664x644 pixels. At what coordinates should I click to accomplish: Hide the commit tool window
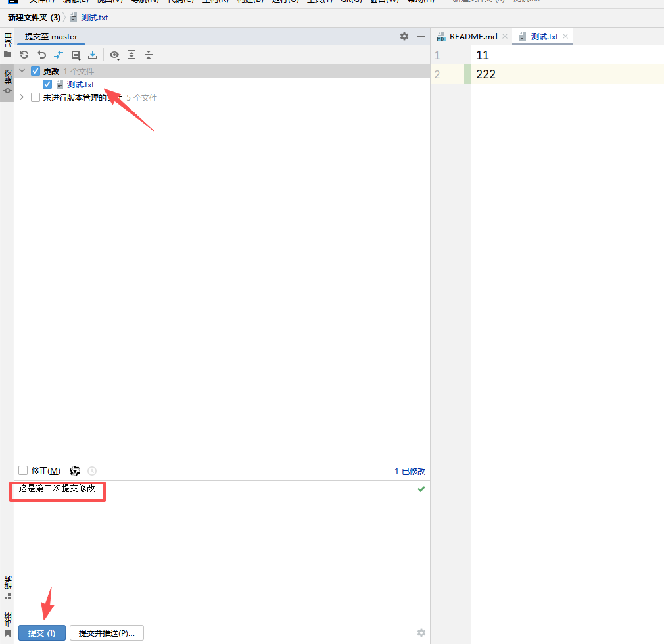421,36
